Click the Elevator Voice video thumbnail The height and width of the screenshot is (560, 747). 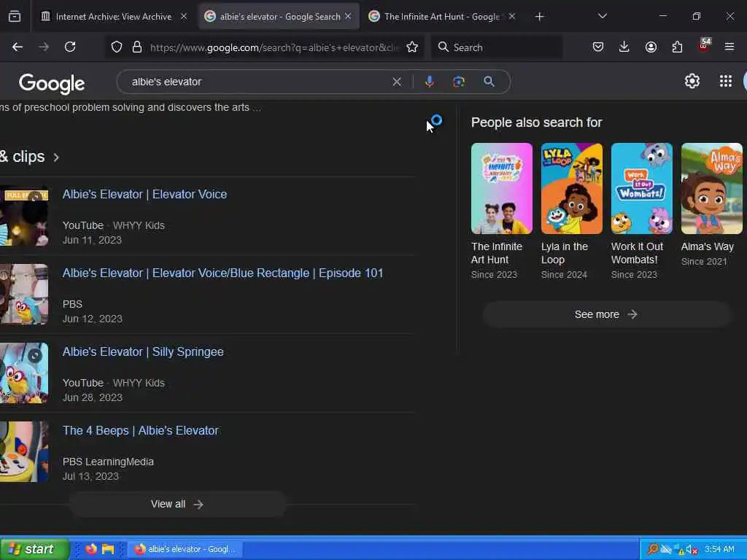[x=24, y=216]
